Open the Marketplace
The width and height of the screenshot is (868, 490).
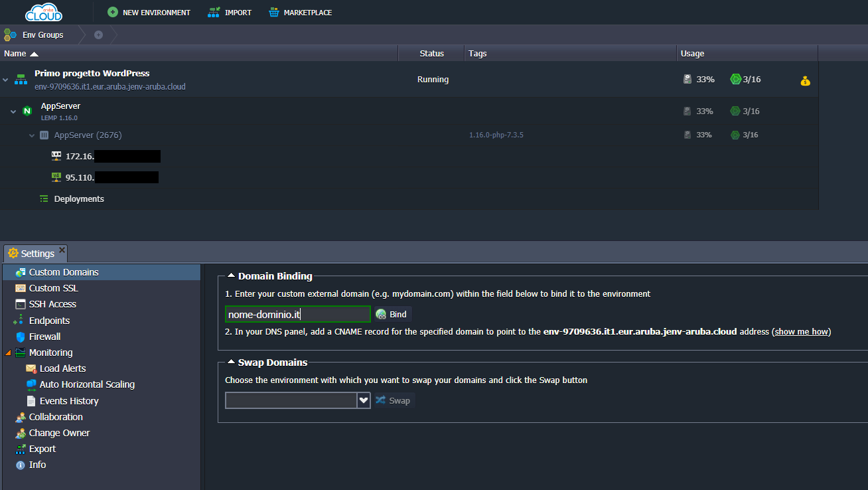pos(300,13)
